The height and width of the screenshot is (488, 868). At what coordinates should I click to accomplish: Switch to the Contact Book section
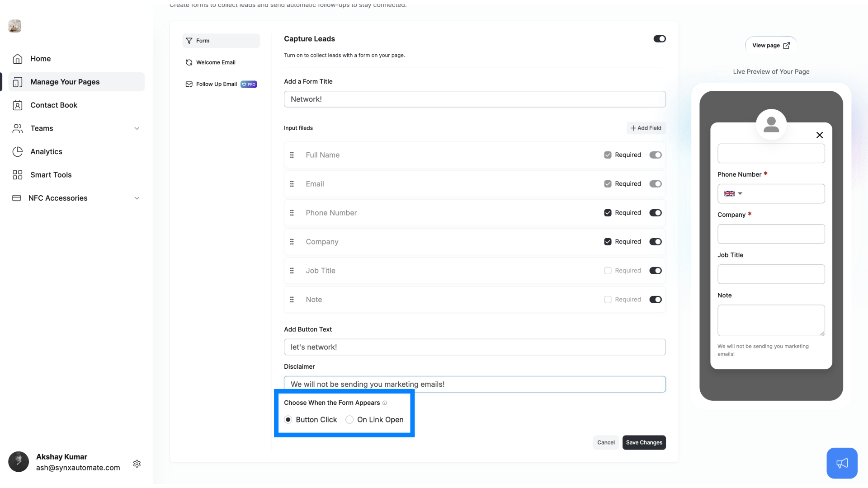point(54,105)
